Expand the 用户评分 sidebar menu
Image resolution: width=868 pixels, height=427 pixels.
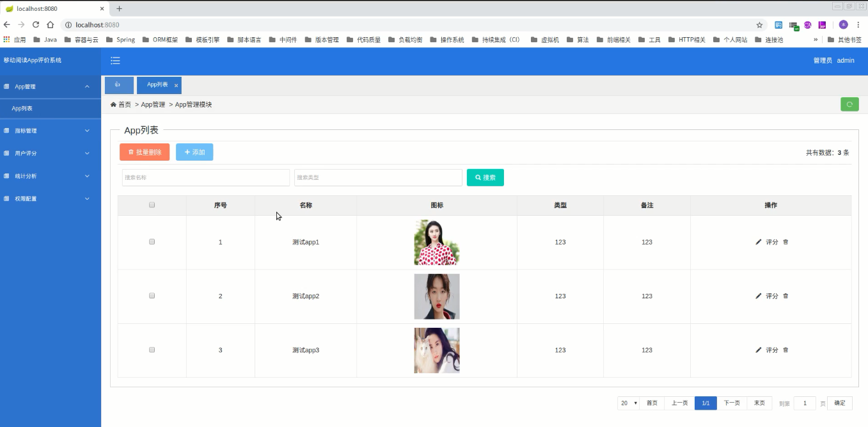[51, 154]
